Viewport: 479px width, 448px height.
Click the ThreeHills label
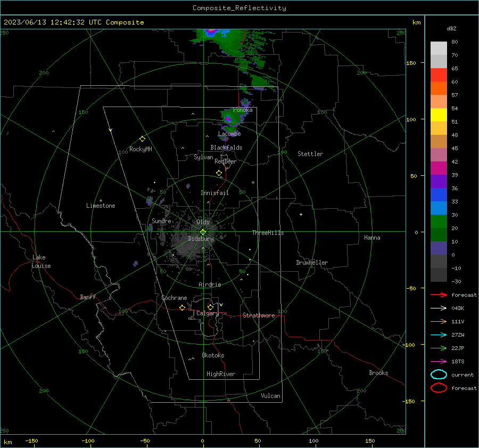tap(268, 233)
